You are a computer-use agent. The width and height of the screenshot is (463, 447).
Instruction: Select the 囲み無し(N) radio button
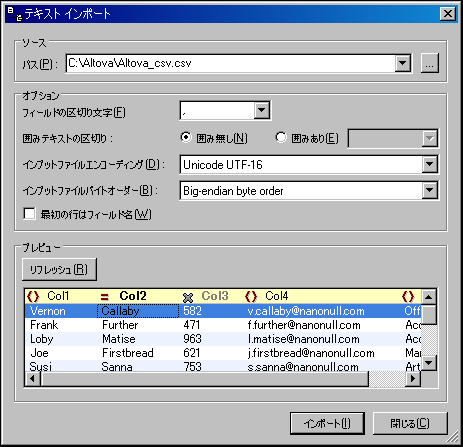[186, 137]
